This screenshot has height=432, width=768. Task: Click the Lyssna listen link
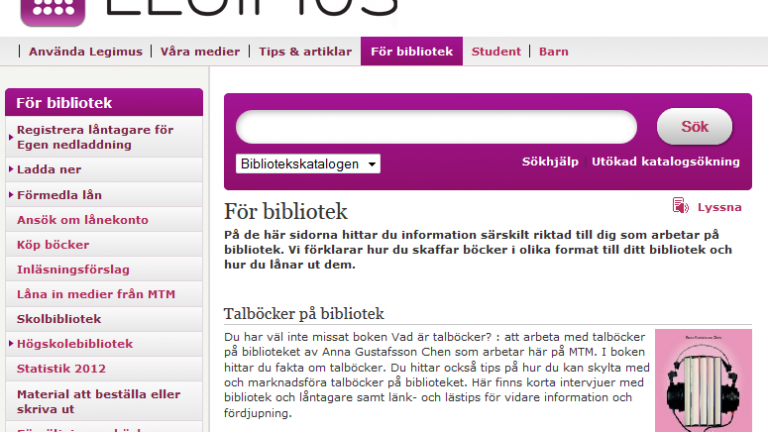[x=719, y=207]
